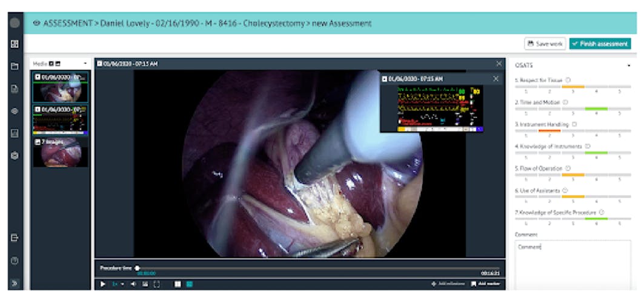Click the Comment text box

(x=573, y=265)
